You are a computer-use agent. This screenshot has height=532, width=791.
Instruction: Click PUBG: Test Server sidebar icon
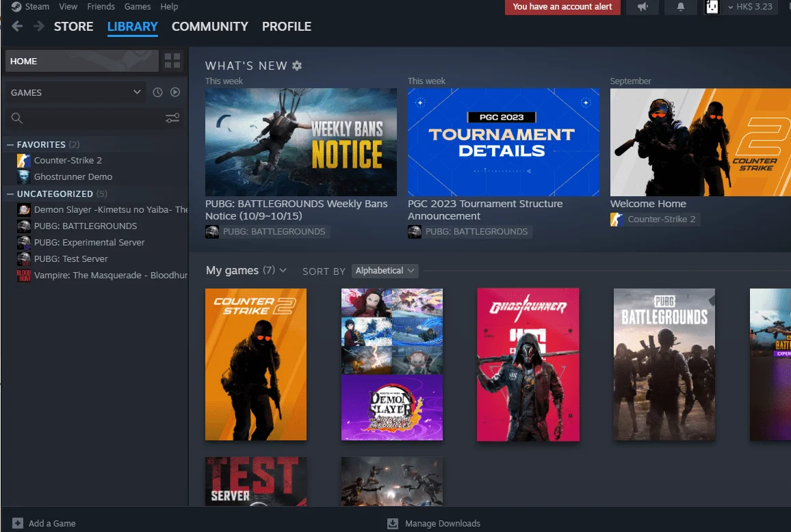pos(24,258)
